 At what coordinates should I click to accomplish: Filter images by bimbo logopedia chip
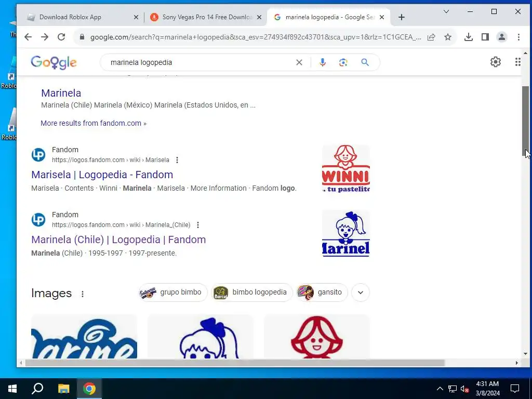(x=252, y=292)
